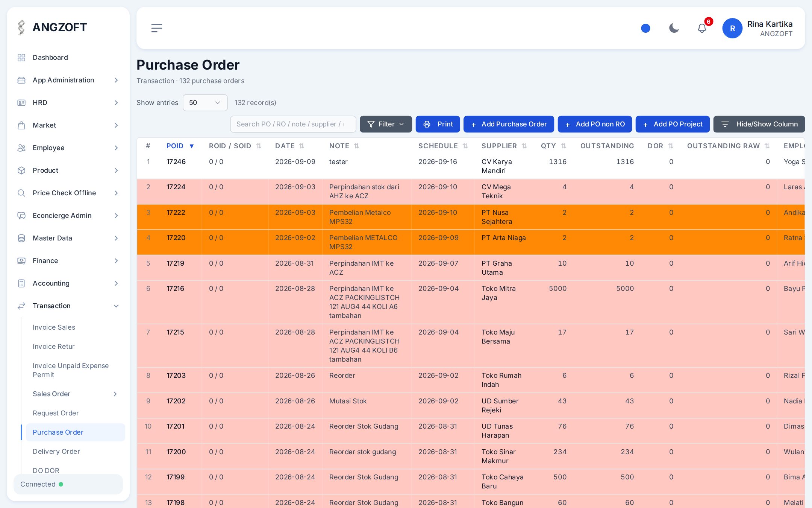This screenshot has width=812, height=508.
Task: Click the Product box icon
Action: point(21,170)
